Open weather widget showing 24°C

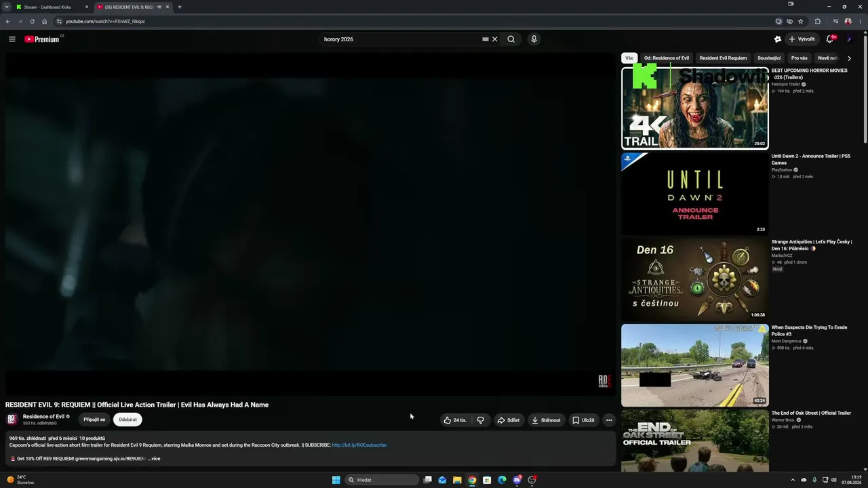click(x=20, y=480)
